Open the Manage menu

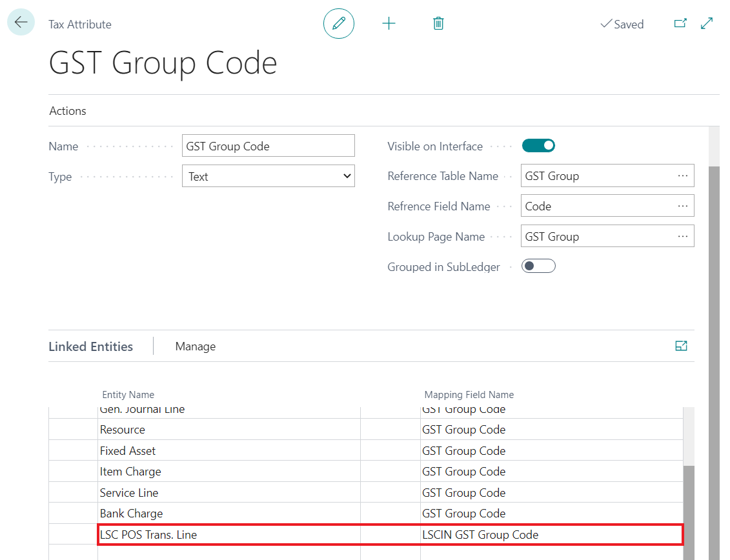point(195,346)
